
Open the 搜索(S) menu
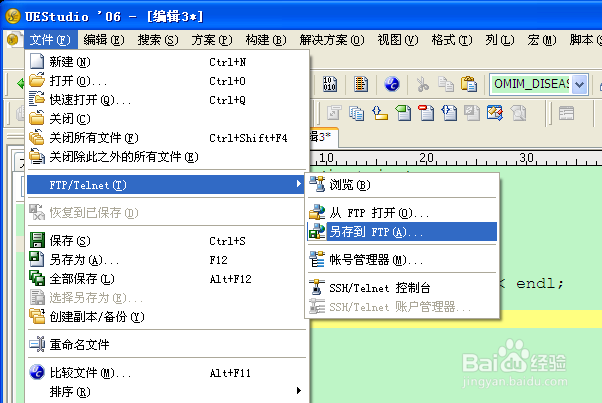tap(158, 40)
